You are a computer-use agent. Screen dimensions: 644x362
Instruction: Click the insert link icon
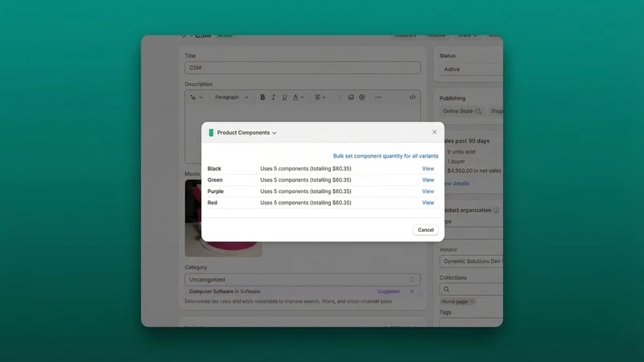pyautogui.click(x=340, y=97)
